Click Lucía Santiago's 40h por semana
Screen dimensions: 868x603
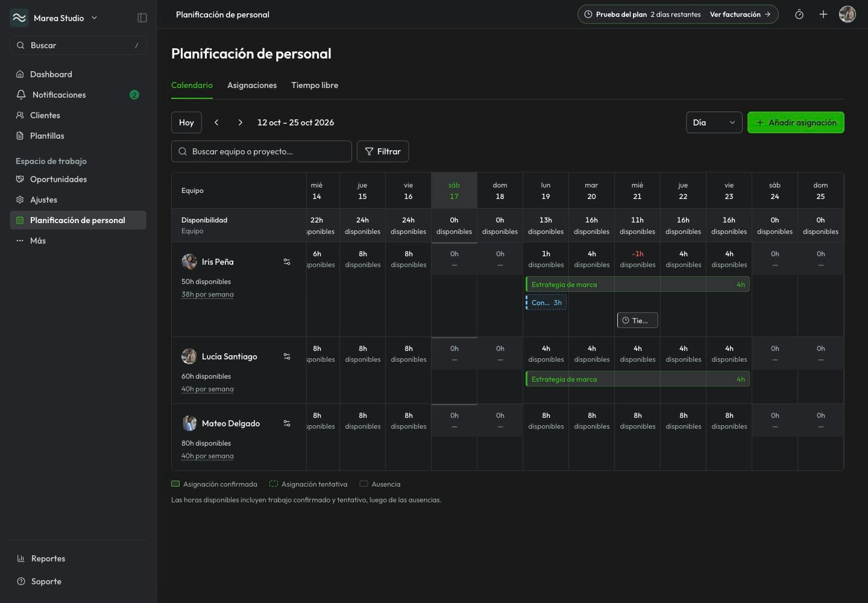click(207, 390)
